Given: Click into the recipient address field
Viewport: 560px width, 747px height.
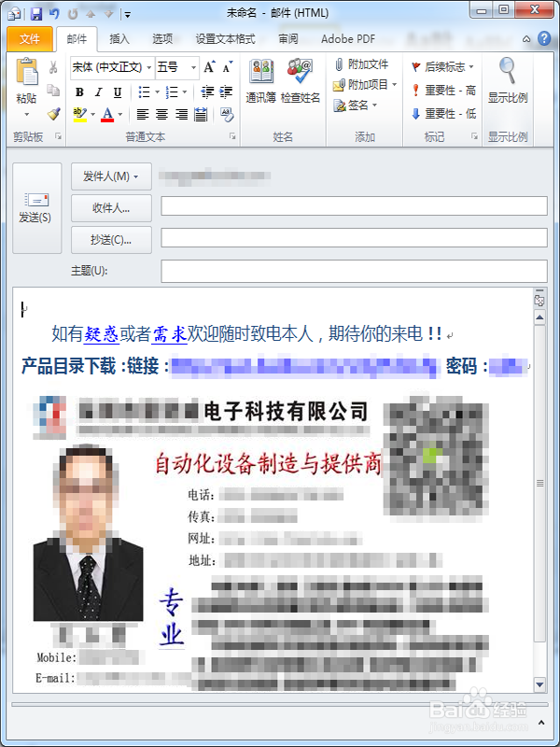Looking at the screenshot, I should pyautogui.click(x=354, y=206).
